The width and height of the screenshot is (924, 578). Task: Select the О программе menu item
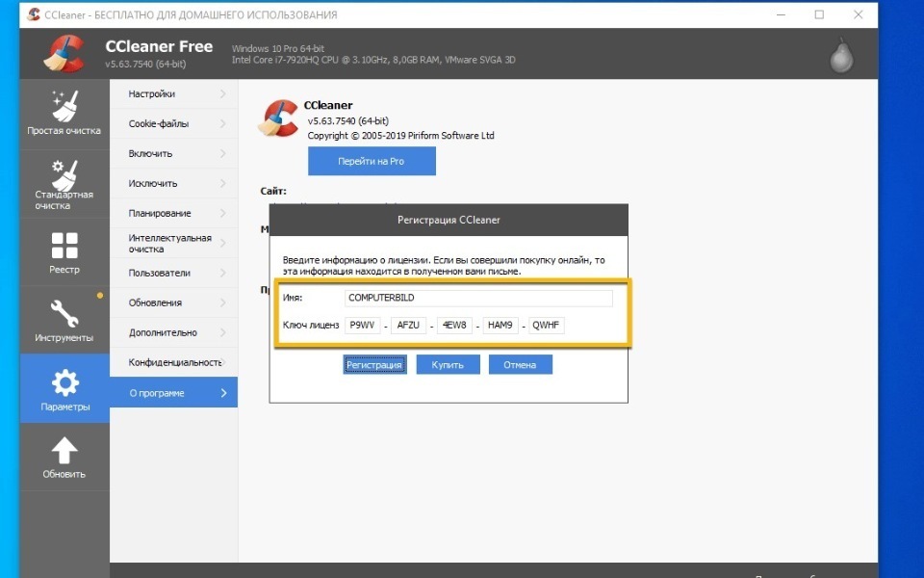coord(174,393)
